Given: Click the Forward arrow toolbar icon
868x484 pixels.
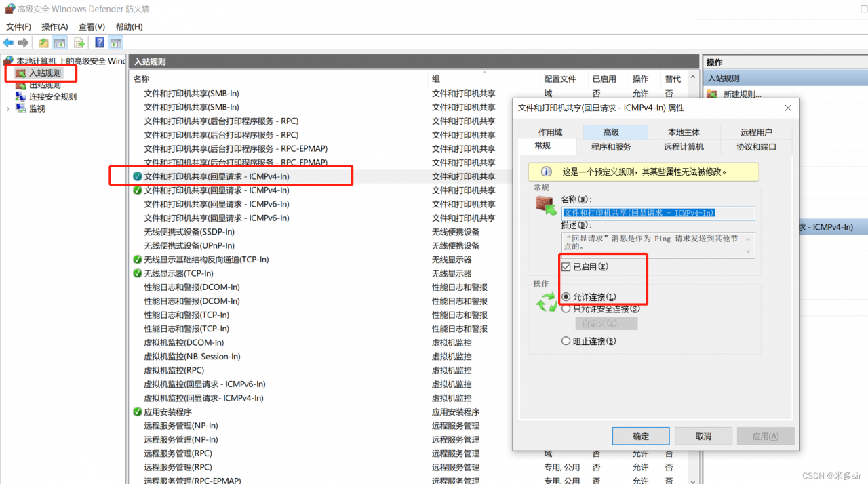Looking at the screenshot, I should click(x=23, y=43).
